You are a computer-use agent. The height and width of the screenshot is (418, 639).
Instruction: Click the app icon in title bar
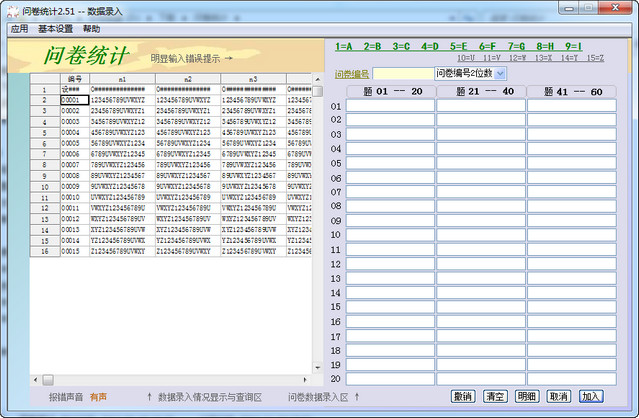[10, 9]
